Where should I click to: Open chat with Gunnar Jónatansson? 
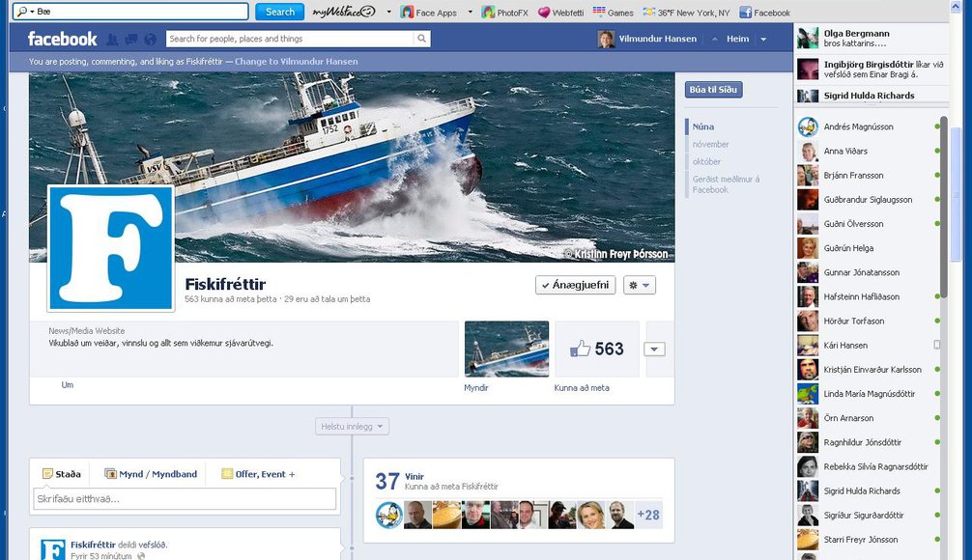869,272
